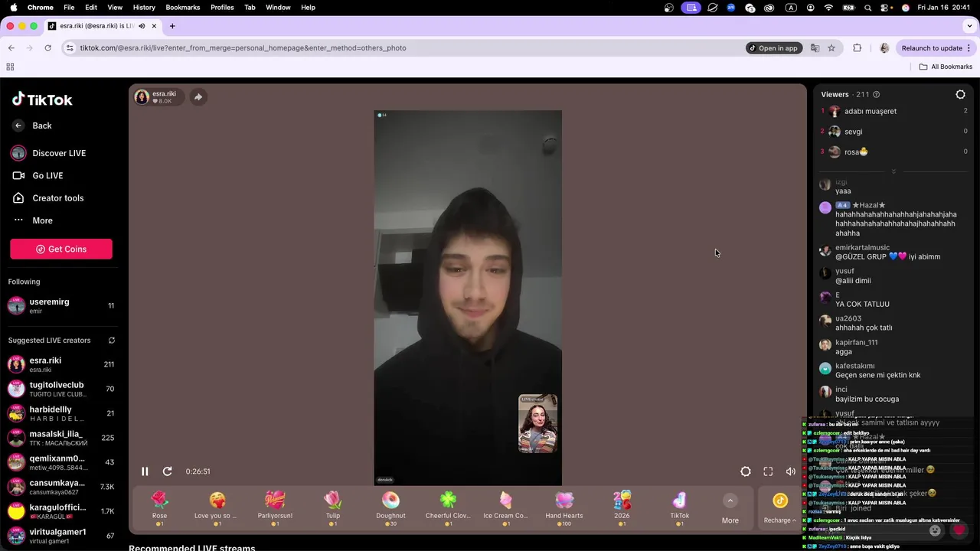980x551 pixels.
Task: Expand More gifts
Action: 730,509
